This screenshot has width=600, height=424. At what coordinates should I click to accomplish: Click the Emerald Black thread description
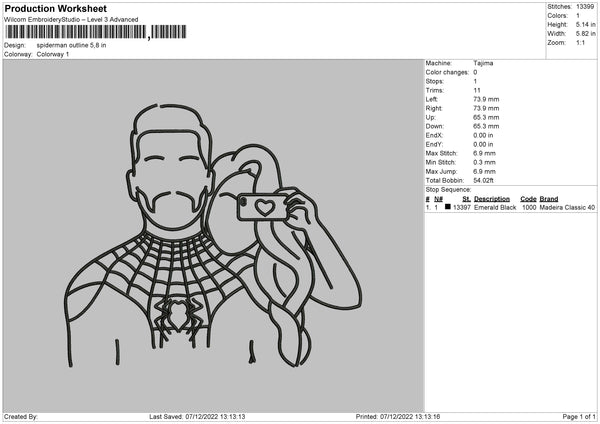coord(495,207)
